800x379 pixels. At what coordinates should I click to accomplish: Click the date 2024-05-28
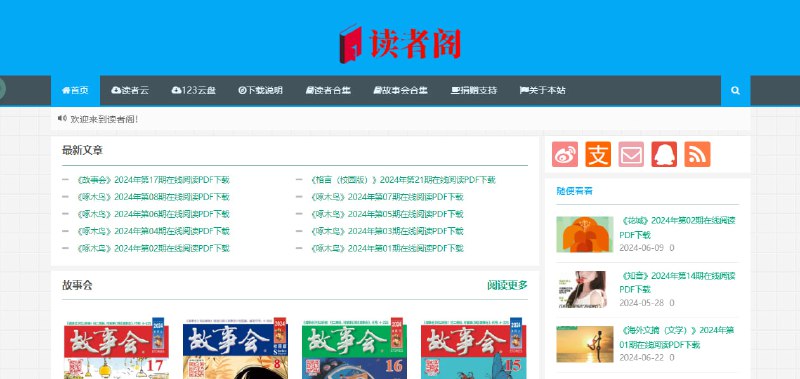641,302
